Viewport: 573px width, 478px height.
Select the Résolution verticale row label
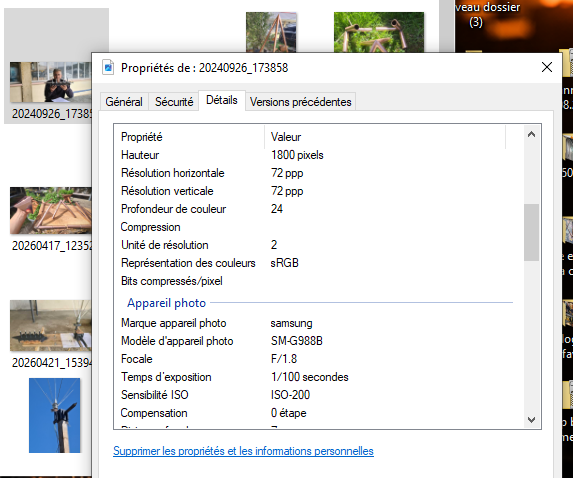point(167,191)
